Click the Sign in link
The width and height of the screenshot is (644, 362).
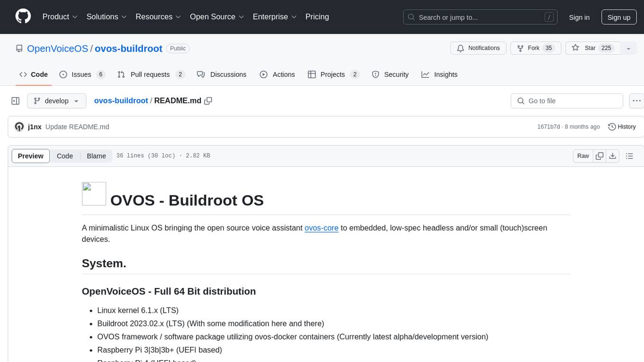pos(579,17)
